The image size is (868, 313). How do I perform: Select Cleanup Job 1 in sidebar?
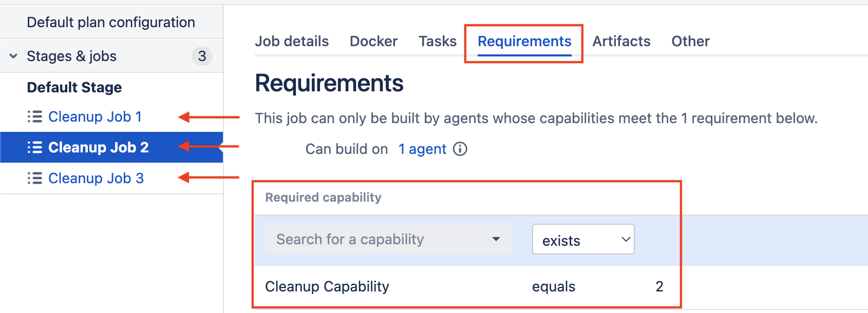point(95,117)
